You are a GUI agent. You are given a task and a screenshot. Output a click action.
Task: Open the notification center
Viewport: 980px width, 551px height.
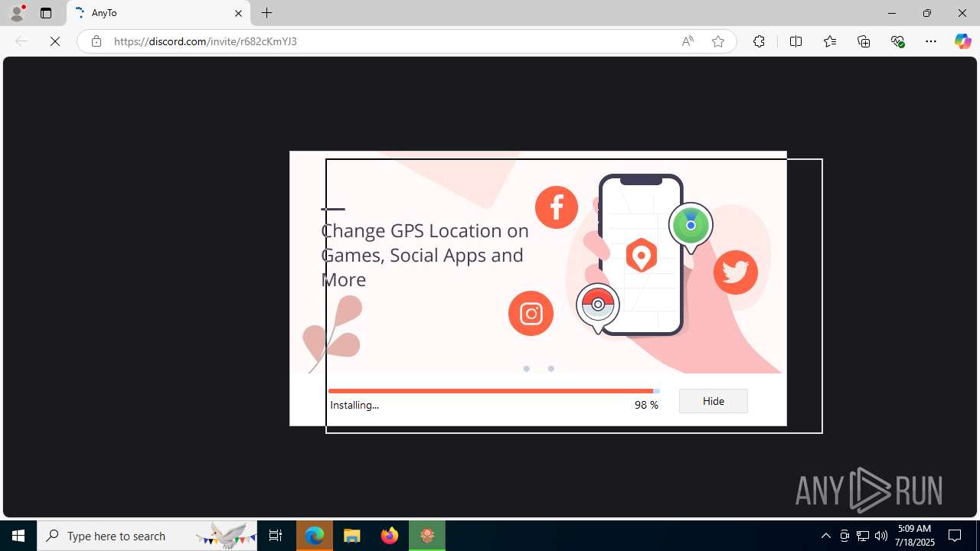[x=955, y=536]
